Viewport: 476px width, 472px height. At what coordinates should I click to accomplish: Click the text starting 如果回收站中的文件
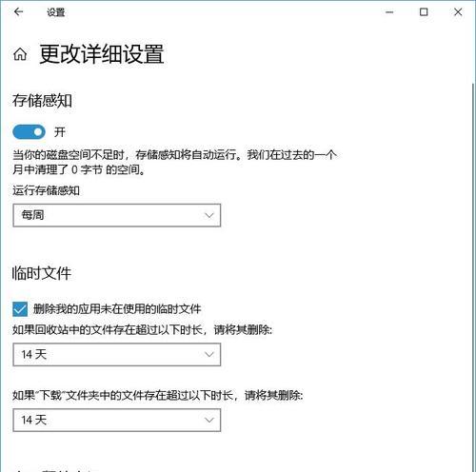142,330
